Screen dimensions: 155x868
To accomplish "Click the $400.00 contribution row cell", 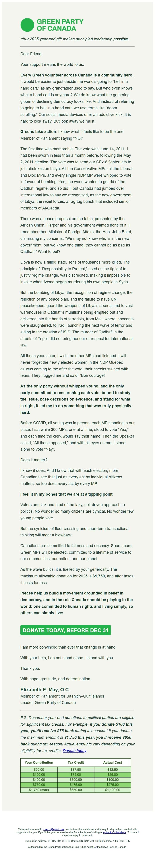I will [39, 780].
